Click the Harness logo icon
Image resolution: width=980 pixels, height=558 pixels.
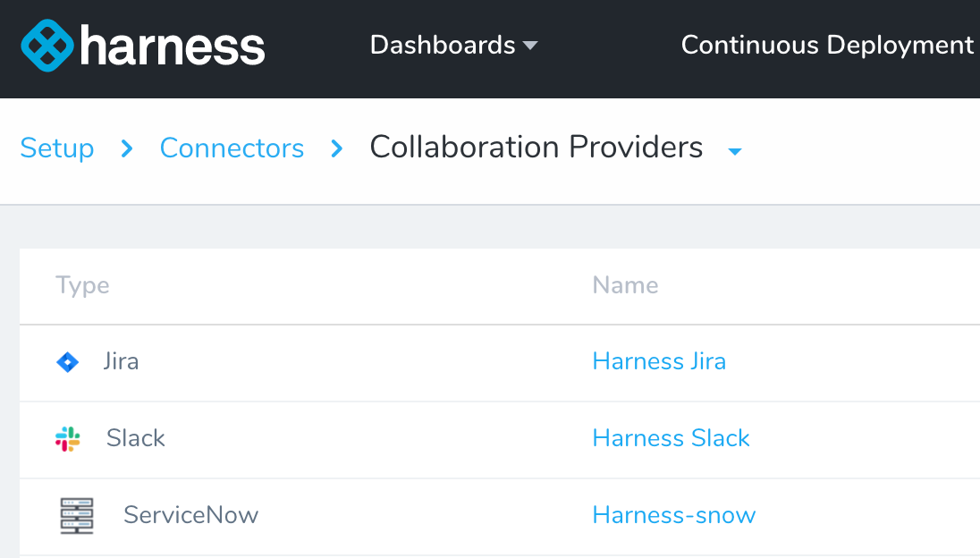47,46
